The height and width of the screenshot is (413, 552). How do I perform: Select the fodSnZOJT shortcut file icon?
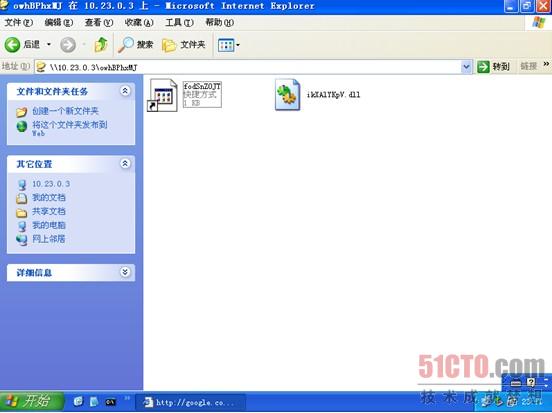coord(162,95)
